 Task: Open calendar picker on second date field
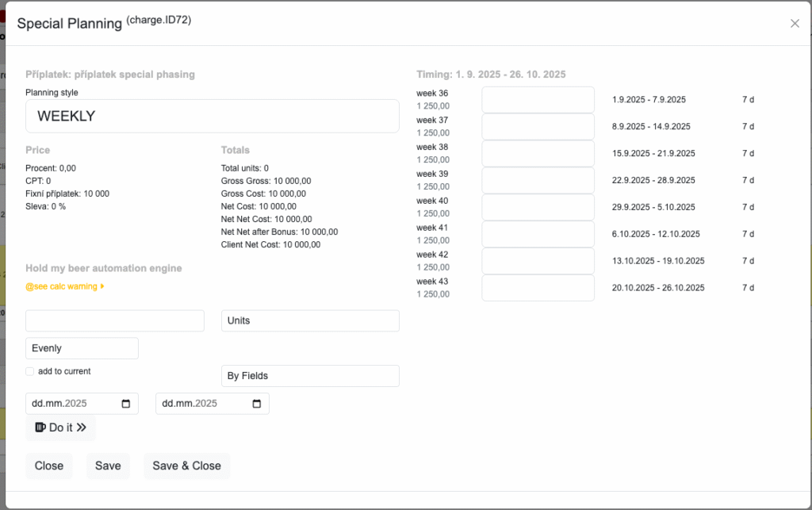click(x=256, y=404)
